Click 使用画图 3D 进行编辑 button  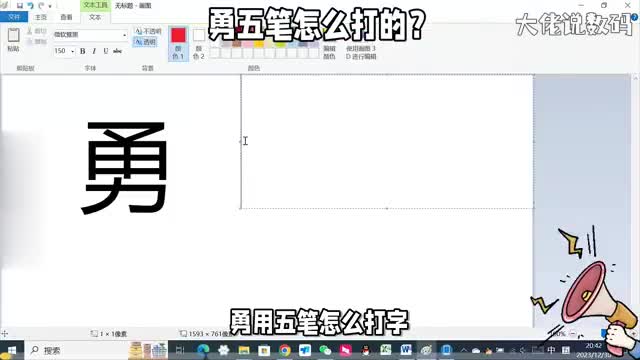pyautogui.click(x=361, y=52)
